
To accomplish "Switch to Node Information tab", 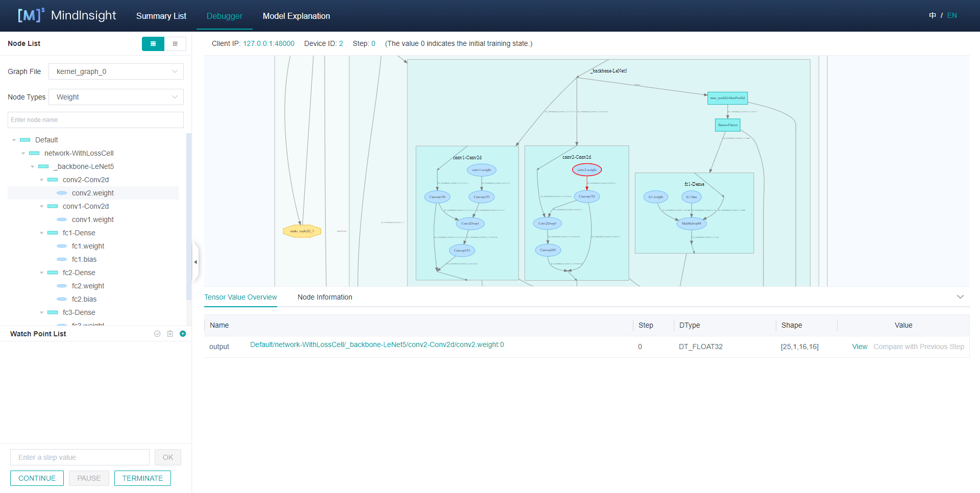I will pyautogui.click(x=325, y=297).
